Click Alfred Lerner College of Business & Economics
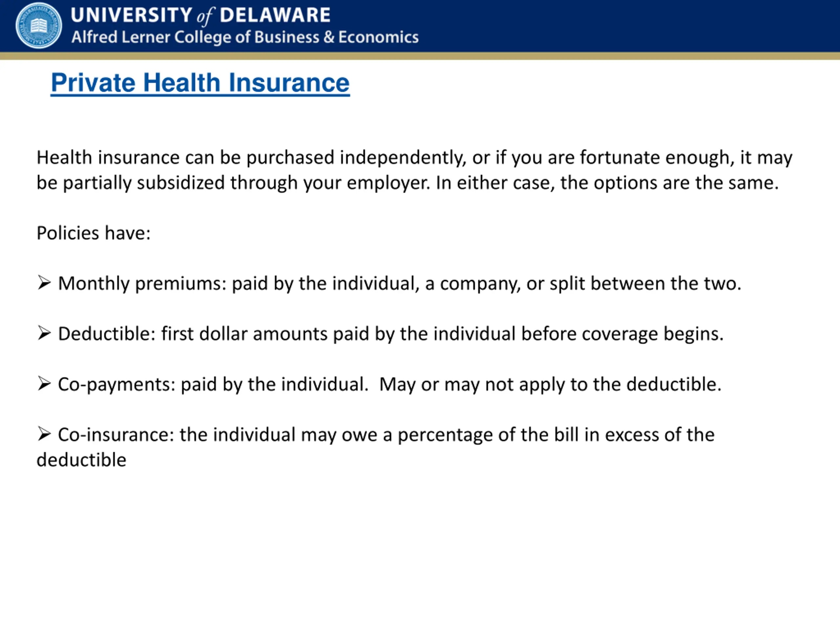Viewport: 840px width, 630px height. point(245,37)
